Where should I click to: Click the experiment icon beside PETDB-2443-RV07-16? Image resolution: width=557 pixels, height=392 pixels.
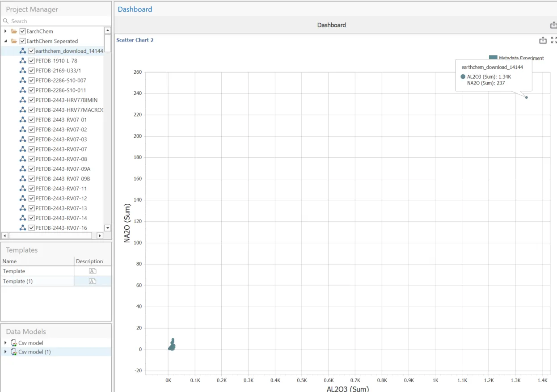click(23, 228)
